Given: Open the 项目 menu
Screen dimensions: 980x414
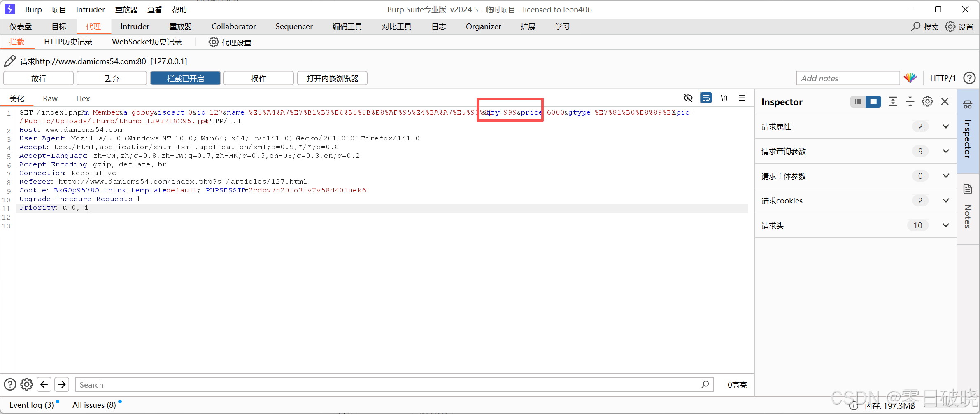Looking at the screenshot, I should click(x=58, y=9).
